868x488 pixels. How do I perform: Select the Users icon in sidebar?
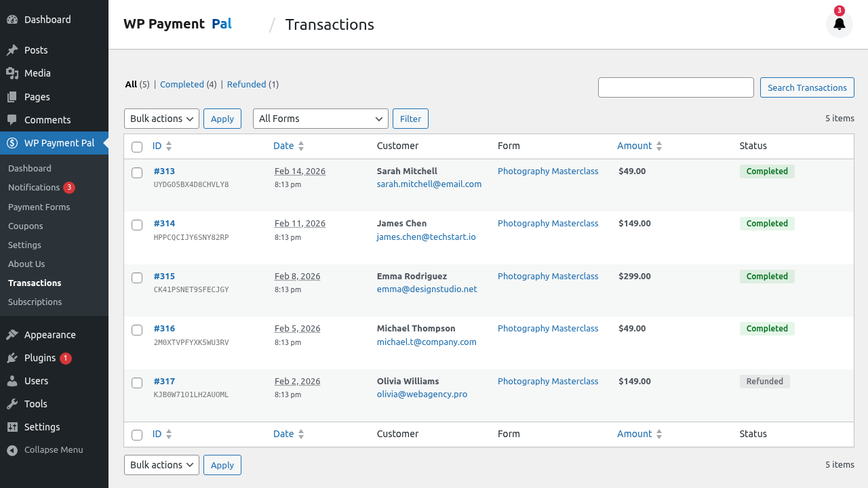point(11,380)
